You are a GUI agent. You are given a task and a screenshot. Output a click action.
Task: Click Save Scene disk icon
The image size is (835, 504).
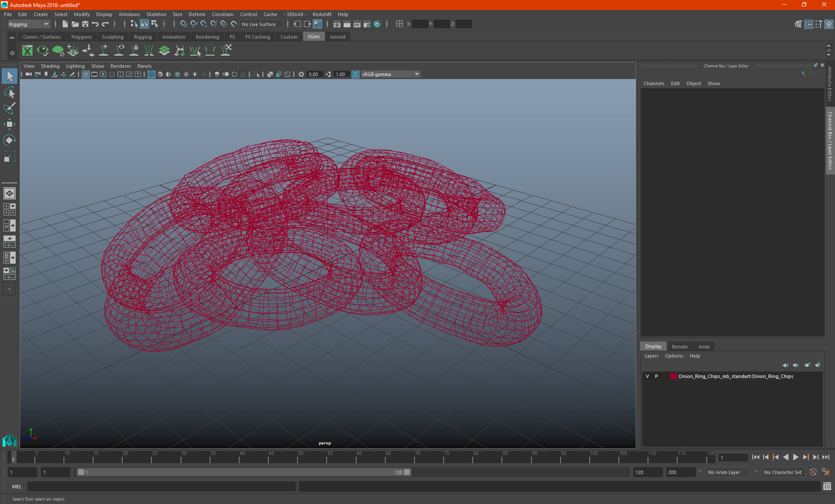[x=85, y=24]
